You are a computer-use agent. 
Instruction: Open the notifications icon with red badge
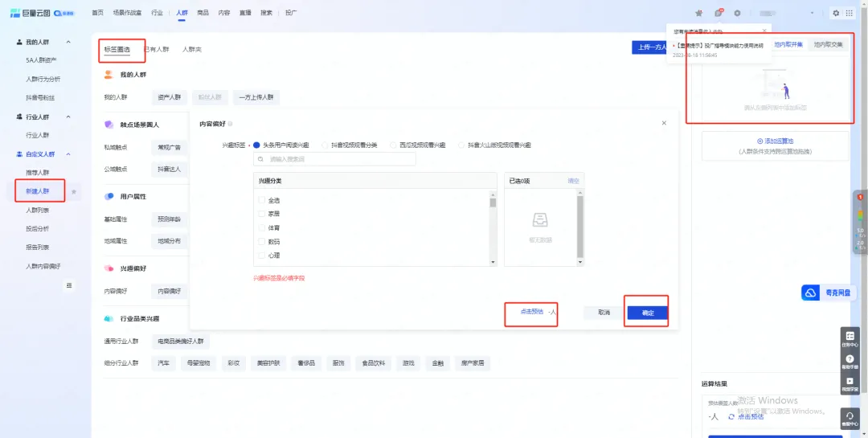[x=719, y=13]
